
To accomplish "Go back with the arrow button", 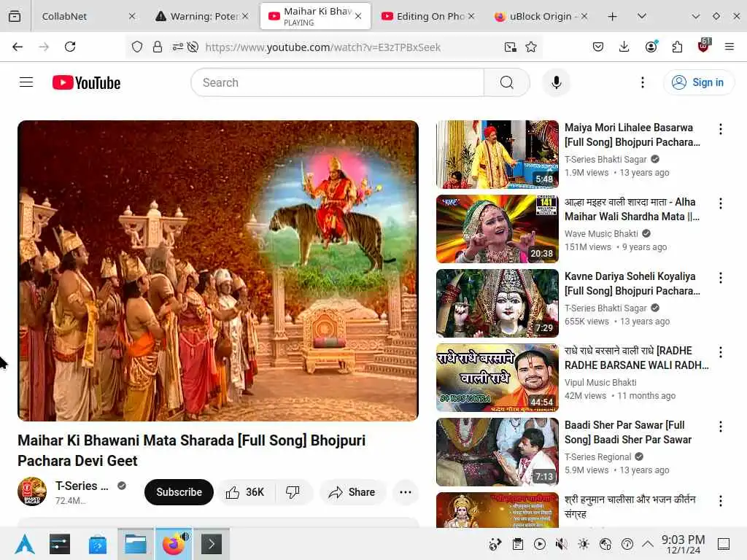I will click(18, 47).
